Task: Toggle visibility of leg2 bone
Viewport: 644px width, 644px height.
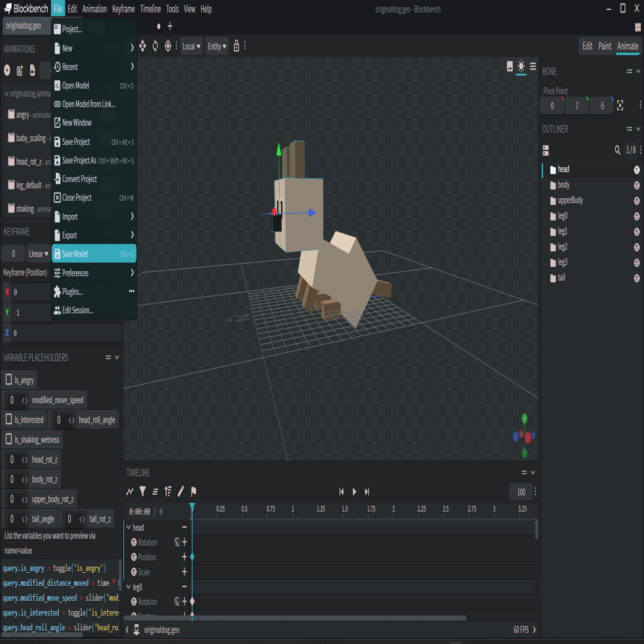Action: tap(636, 247)
